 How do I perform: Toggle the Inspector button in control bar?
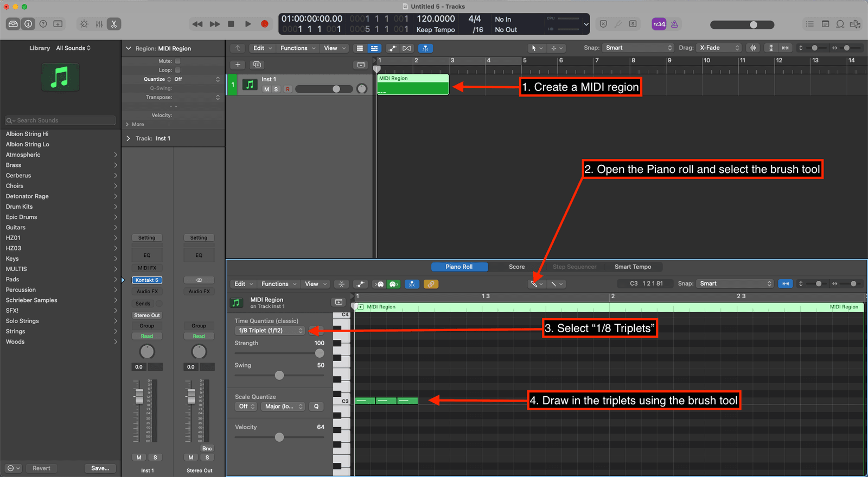[x=28, y=24]
